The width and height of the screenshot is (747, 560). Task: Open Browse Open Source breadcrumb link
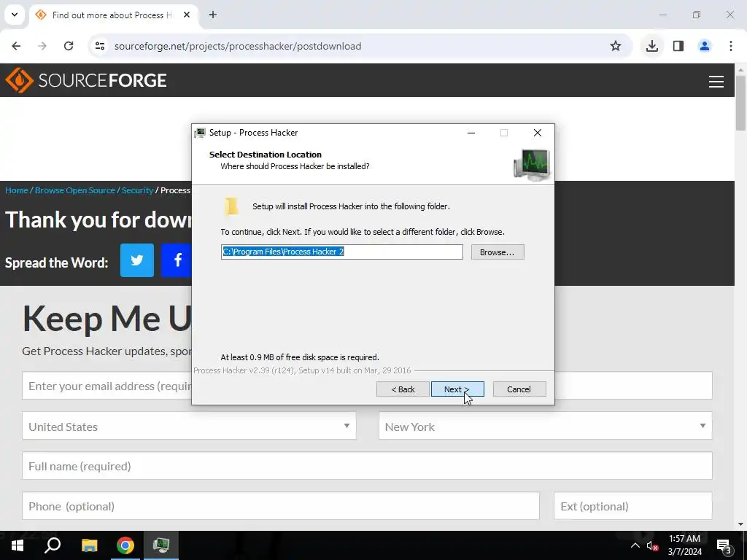pyautogui.click(x=75, y=190)
